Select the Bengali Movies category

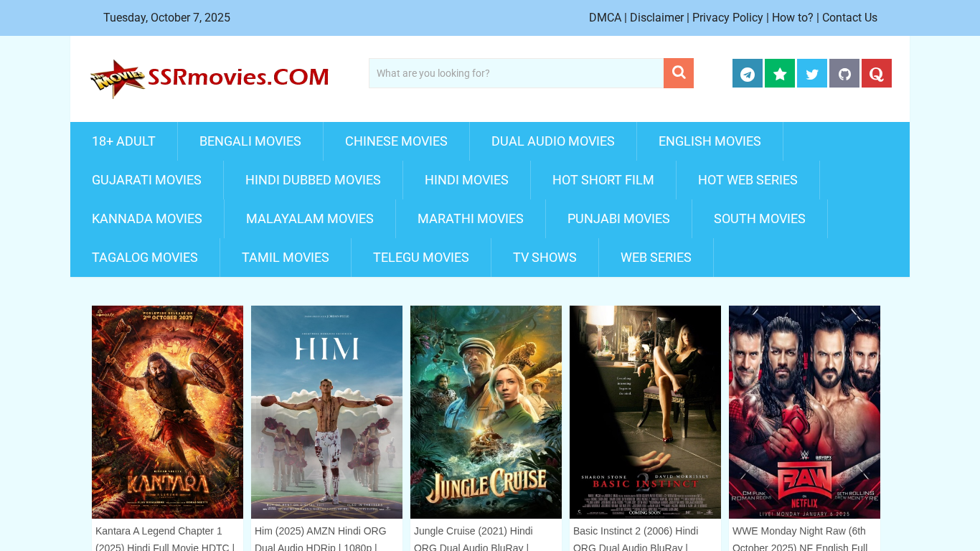250,141
